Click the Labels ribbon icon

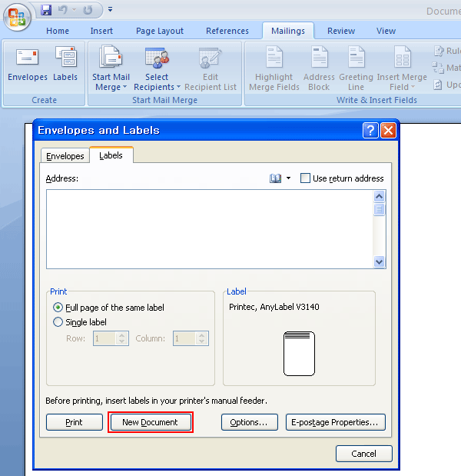pos(65,64)
